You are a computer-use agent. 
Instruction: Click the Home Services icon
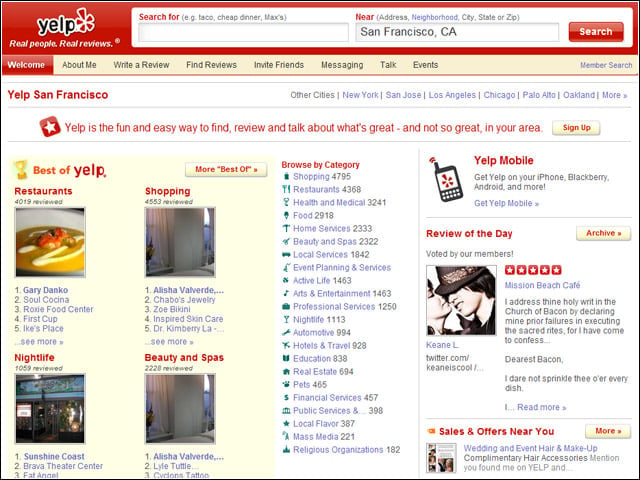tap(286, 229)
